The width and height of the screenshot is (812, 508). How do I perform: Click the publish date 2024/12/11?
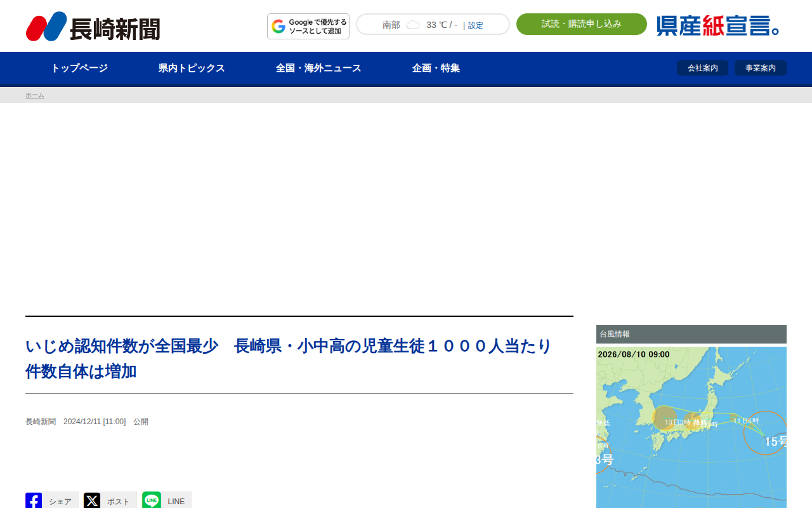click(x=95, y=422)
